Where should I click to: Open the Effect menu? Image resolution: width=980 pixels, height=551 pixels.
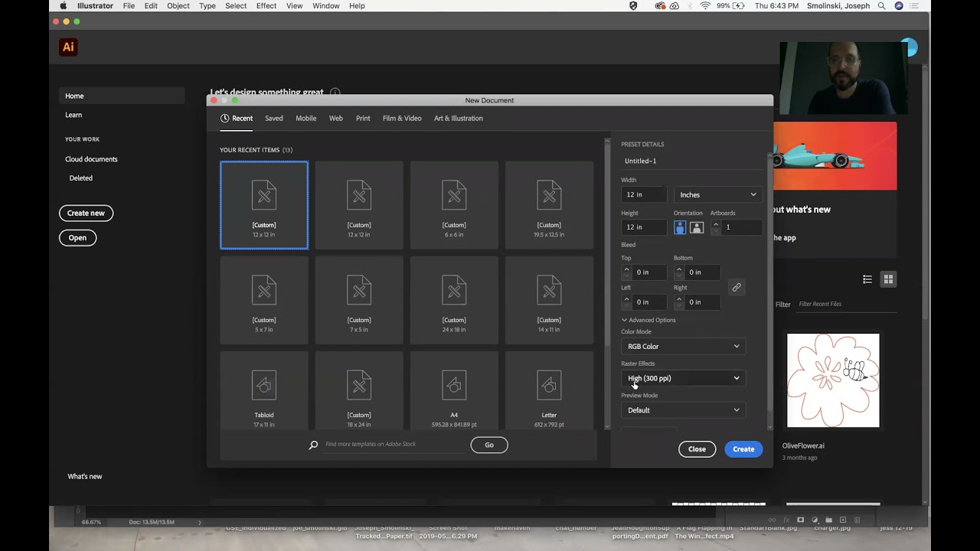266,5
